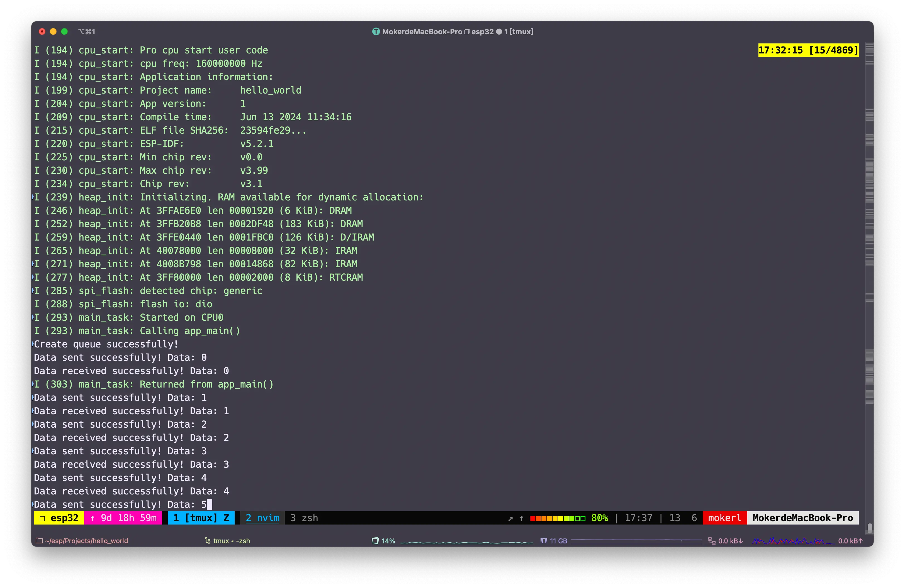Click the line 'Max chip rev: v3.99'
905x588 pixels.
coord(151,170)
